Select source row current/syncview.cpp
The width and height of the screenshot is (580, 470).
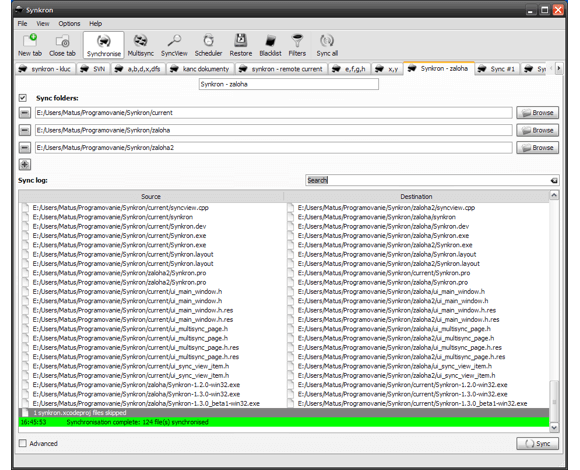pyautogui.click(x=120, y=208)
